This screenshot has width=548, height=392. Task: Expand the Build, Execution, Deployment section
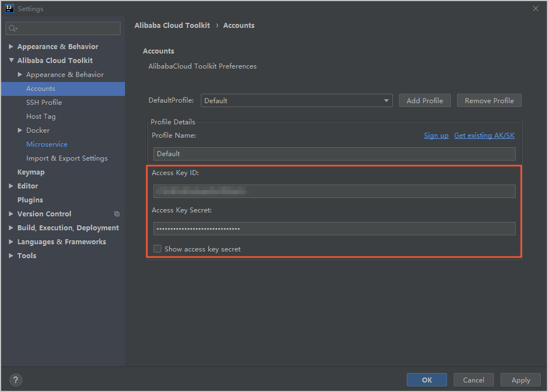click(11, 228)
